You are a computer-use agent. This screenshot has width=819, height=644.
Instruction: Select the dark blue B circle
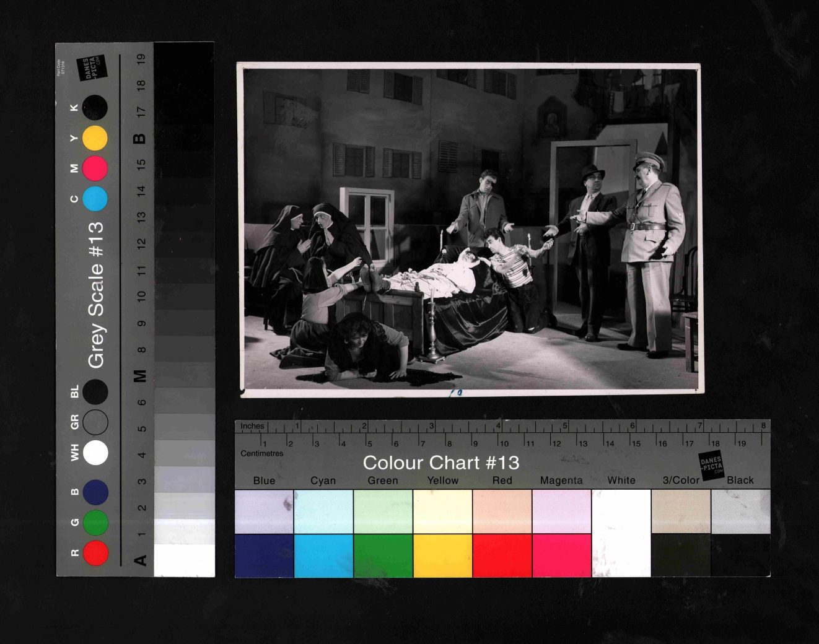(95, 492)
